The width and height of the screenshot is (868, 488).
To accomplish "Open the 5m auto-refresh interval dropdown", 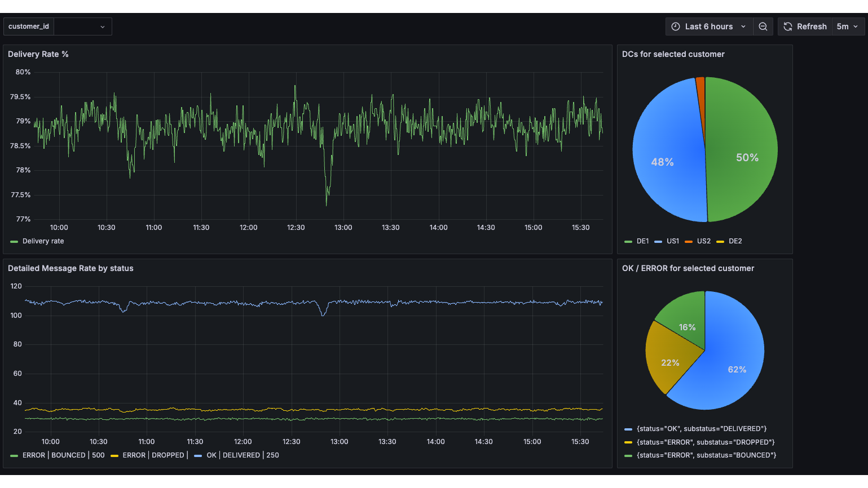I will [848, 26].
